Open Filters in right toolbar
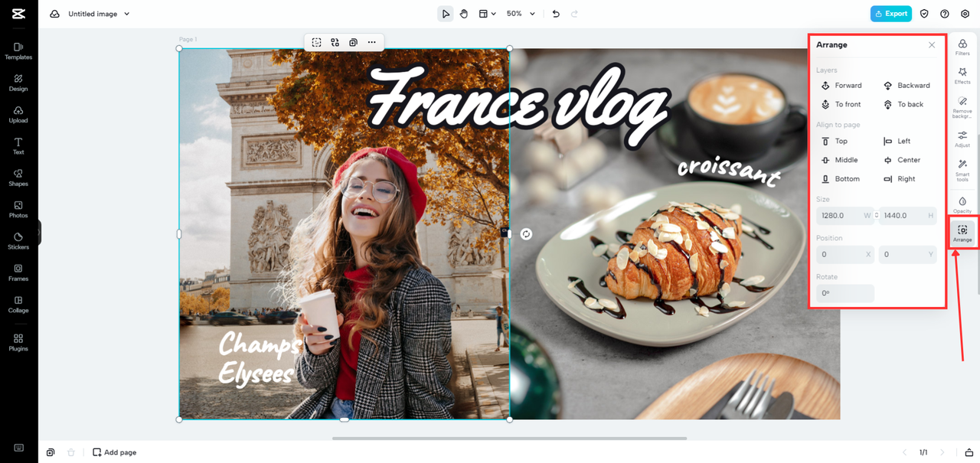The height and width of the screenshot is (463, 980). [962, 47]
